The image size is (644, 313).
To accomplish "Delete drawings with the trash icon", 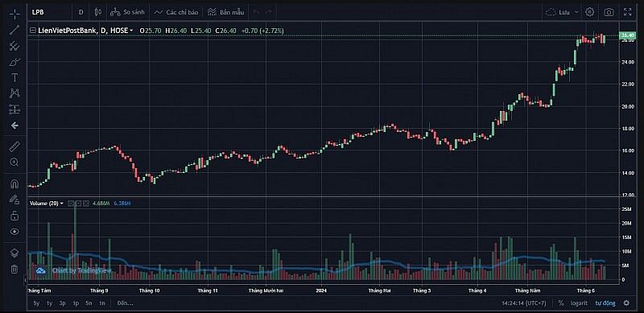I will (14, 270).
